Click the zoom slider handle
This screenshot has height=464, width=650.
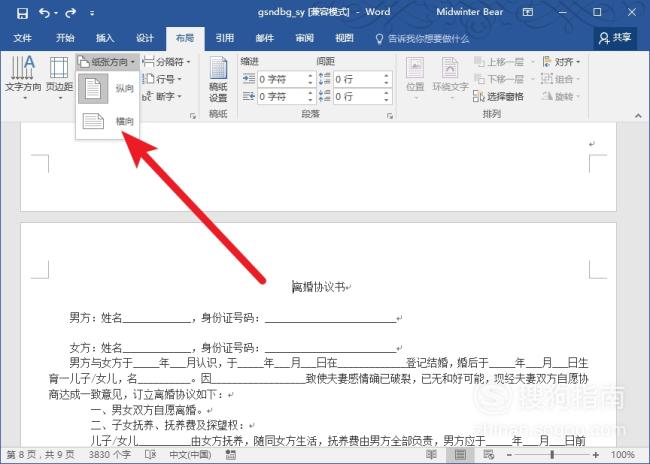point(552,455)
